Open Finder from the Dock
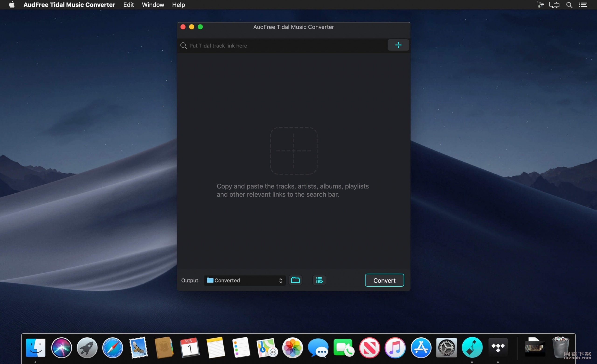This screenshot has width=597, height=364. (x=35, y=348)
